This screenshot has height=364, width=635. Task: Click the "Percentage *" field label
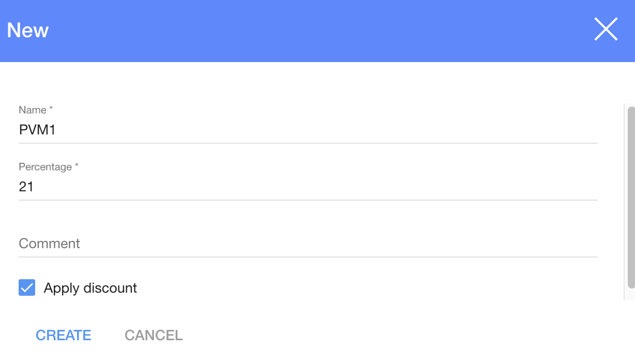46,166
